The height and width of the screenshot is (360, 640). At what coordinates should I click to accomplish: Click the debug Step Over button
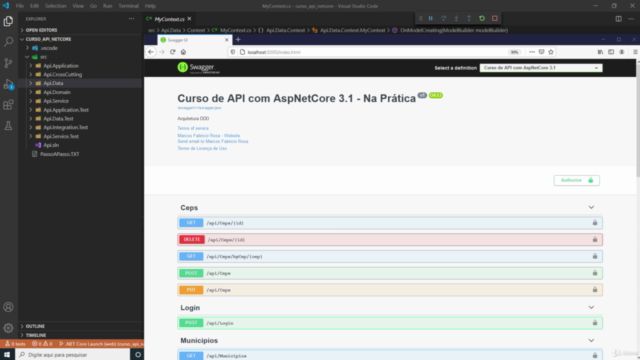443,18
